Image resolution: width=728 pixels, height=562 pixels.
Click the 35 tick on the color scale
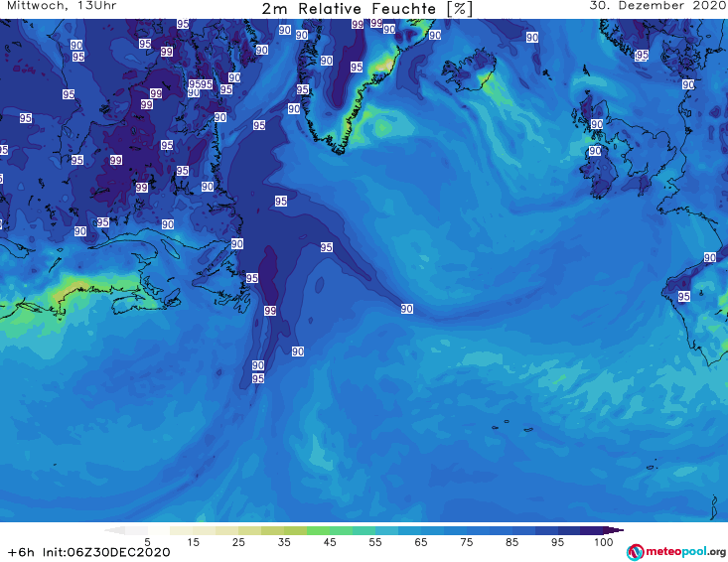[x=284, y=542]
